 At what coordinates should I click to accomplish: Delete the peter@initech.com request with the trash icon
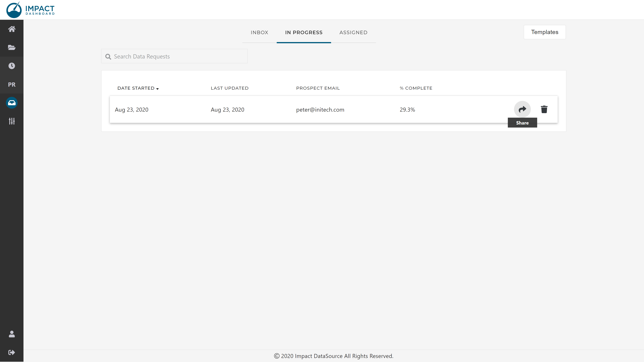click(544, 109)
